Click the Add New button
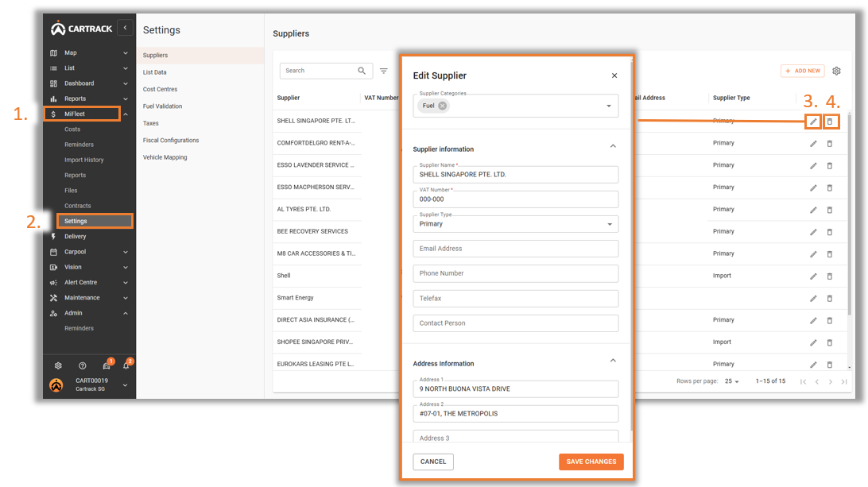The height and width of the screenshot is (487, 868). (803, 71)
